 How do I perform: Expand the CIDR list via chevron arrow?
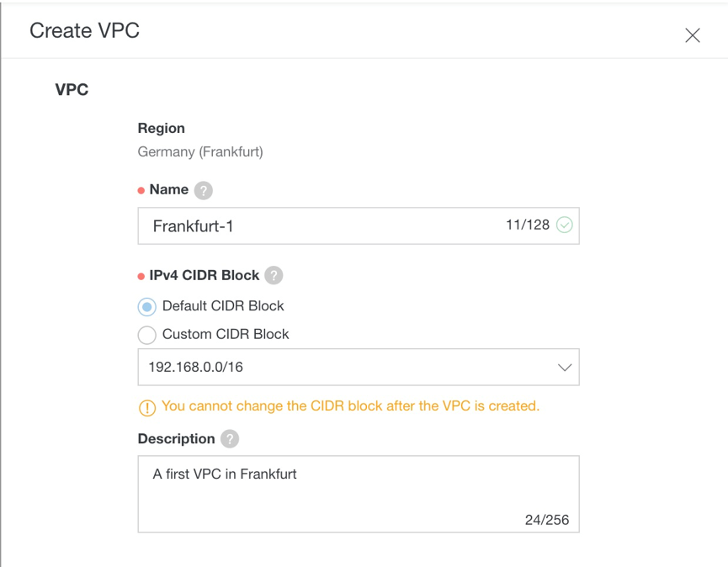[565, 368]
